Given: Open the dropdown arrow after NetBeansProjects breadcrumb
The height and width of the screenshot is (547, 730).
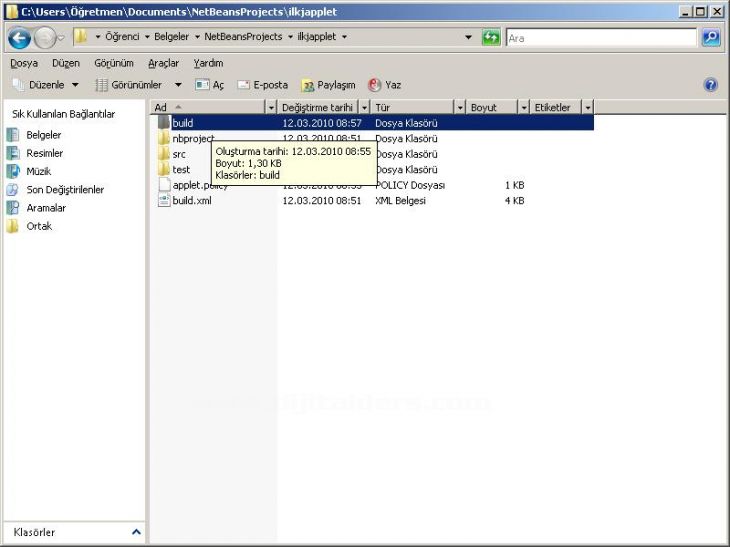Looking at the screenshot, I should coord(290,37).
